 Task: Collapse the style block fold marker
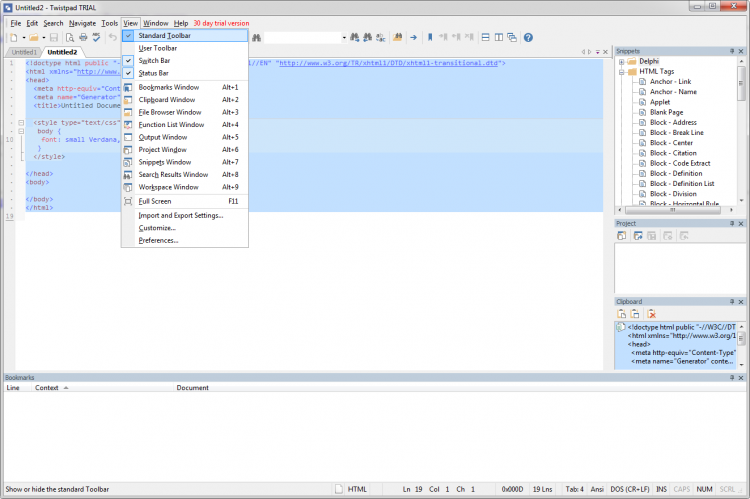pos(21,122)
